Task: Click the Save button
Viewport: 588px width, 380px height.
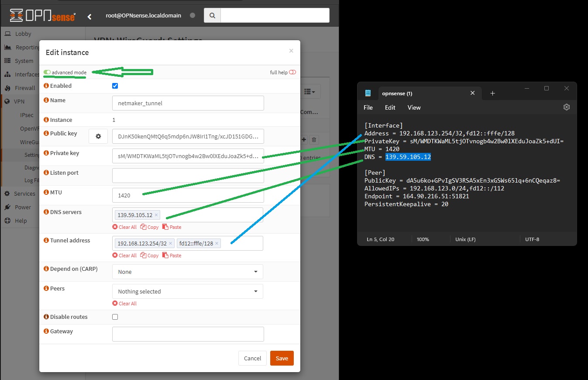Action: click(282, 358)
